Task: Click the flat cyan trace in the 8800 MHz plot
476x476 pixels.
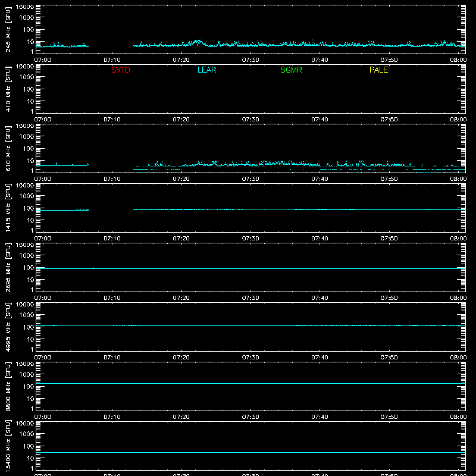Action: (250, 383)
